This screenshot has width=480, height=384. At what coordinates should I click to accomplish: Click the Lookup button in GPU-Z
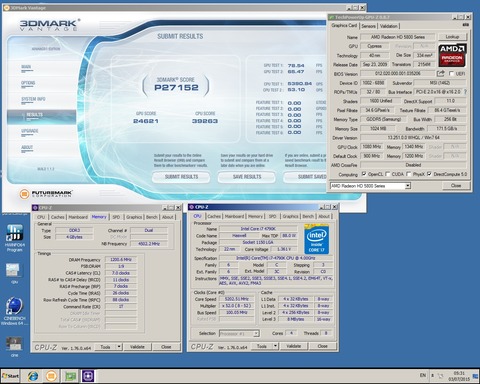tap(452, 37)
